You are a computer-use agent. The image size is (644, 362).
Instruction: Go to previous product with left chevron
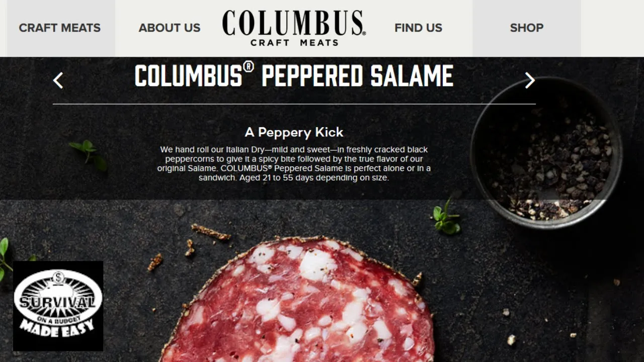[x=58, y=80]
